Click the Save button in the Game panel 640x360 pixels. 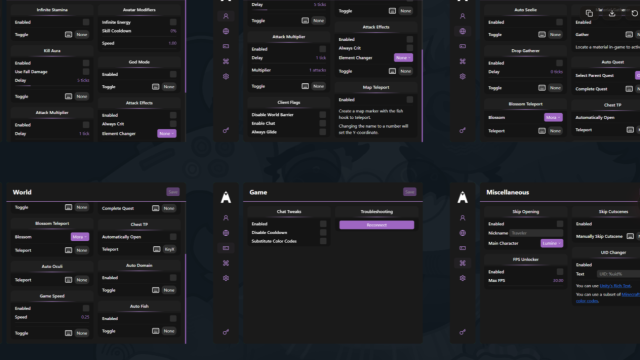point(409,192)
